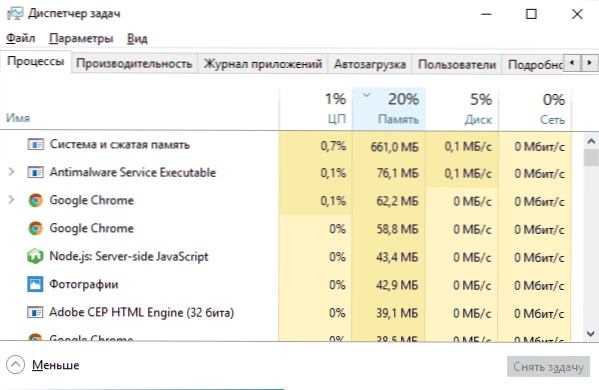Image resolution: width=599 pixels, height=390 pixels.
Task: Click Система и сжатая память process icon
Action: tap(35, 144)
